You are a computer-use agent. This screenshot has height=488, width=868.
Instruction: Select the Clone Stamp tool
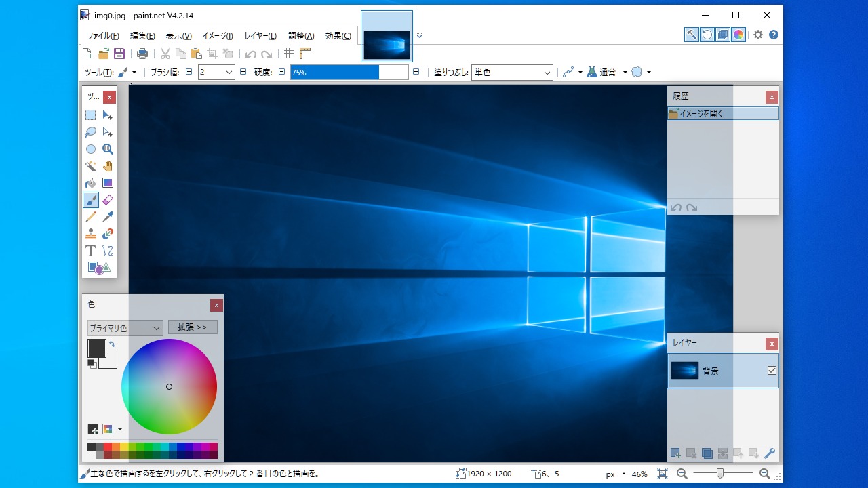pyautogui.click(x=91, y=234)
